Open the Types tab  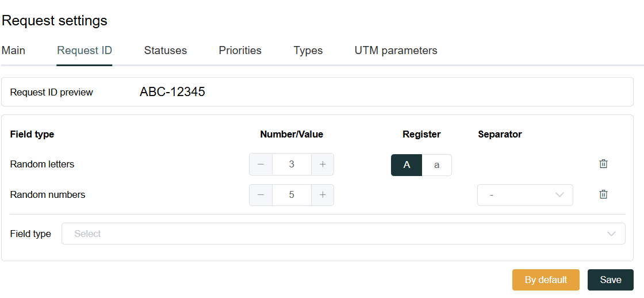point(308,51)
